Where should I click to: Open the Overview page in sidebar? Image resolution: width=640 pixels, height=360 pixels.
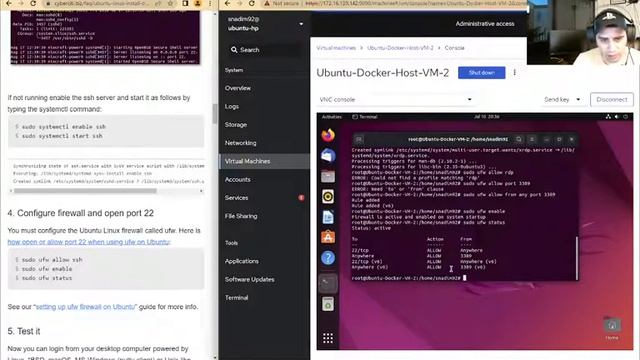click(238, 88)
